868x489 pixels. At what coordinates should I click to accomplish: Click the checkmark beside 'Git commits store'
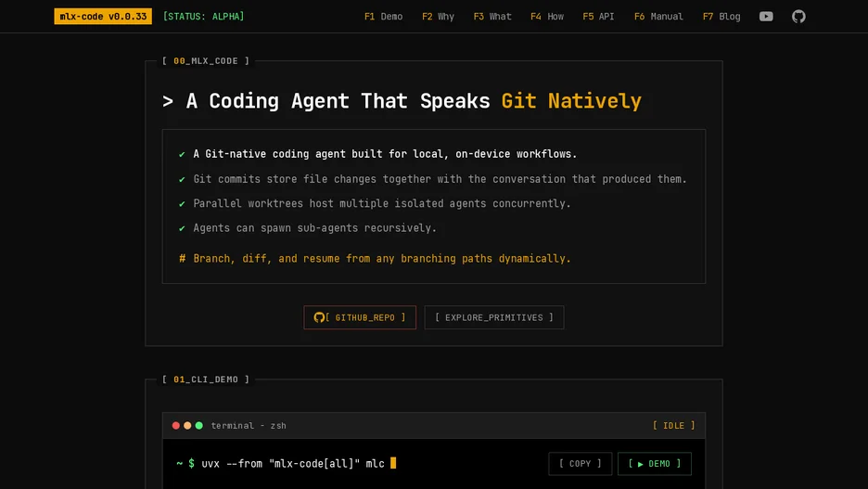[182, 179]
